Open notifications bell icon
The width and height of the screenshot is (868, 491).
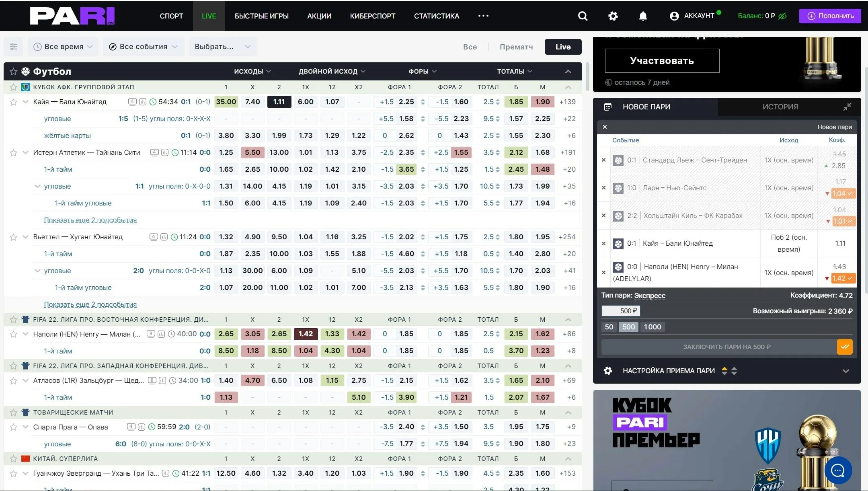[643, 16]
